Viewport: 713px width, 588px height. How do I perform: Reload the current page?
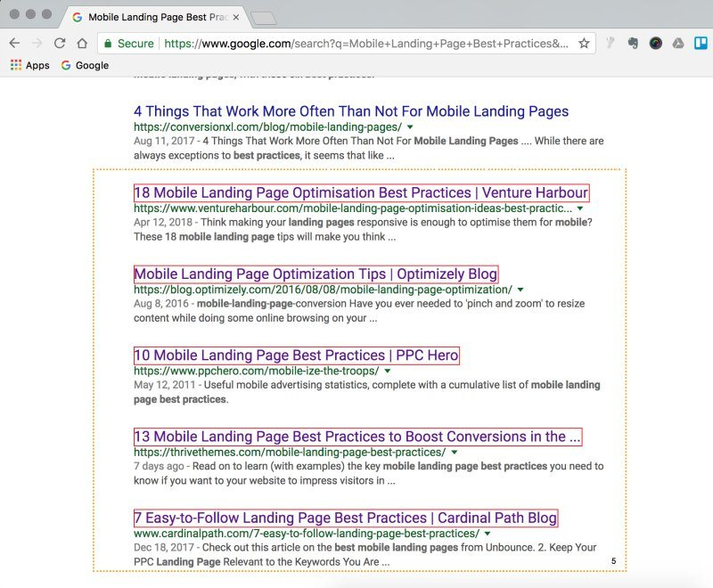(59, 42)
